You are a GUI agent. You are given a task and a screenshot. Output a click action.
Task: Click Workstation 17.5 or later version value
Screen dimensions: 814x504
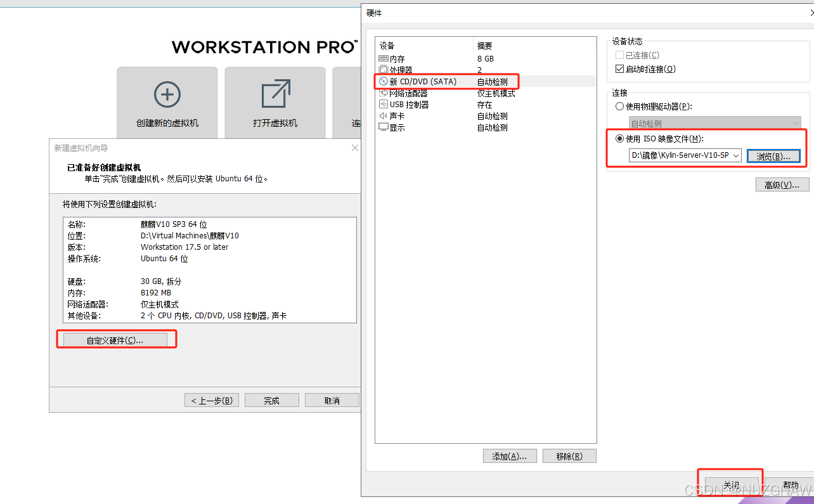[x=184, y=247]
